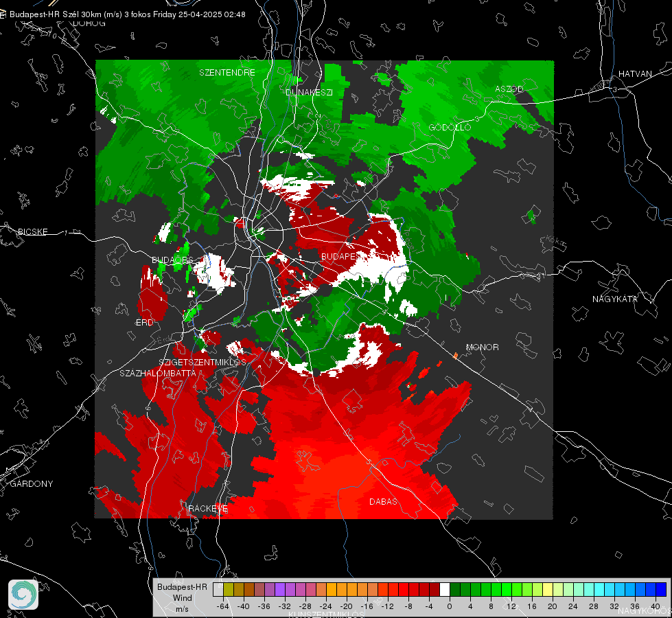Click the '-24' legend value
The height and width of the screenshot is (618, 672).
pyautogui.click(x=326, y=606)
